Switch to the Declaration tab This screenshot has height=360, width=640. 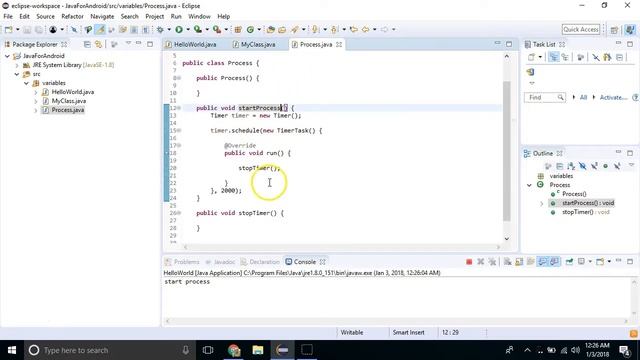[x=260, y=262]
